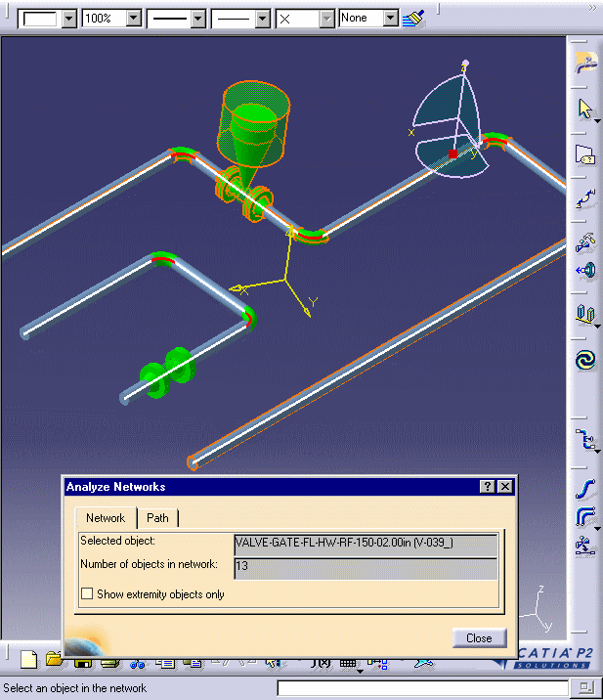
Task: Click the blue spiral icon in right toolbar
Action: (584, 360)
